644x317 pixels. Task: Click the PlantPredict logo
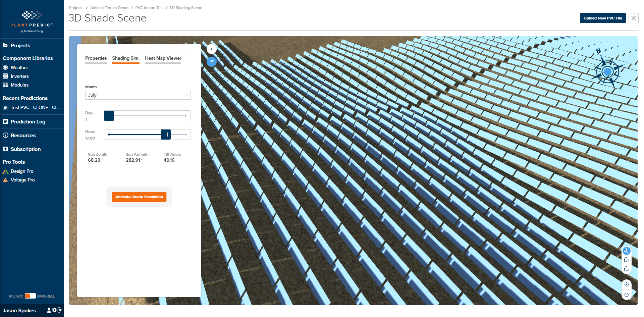tap(32, 21)
